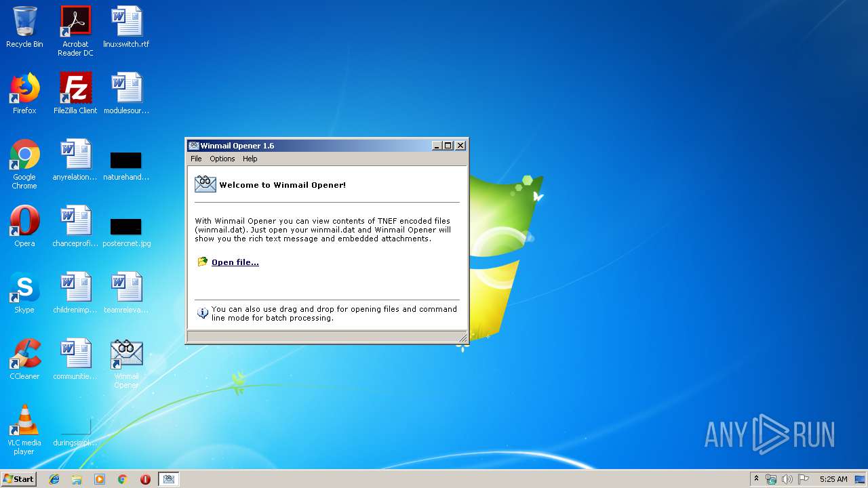Select the FileZilla Client desktop shortcut
The height and width of the screenshot is (488, 868).
pyautogui.click(x=75, y=94)
